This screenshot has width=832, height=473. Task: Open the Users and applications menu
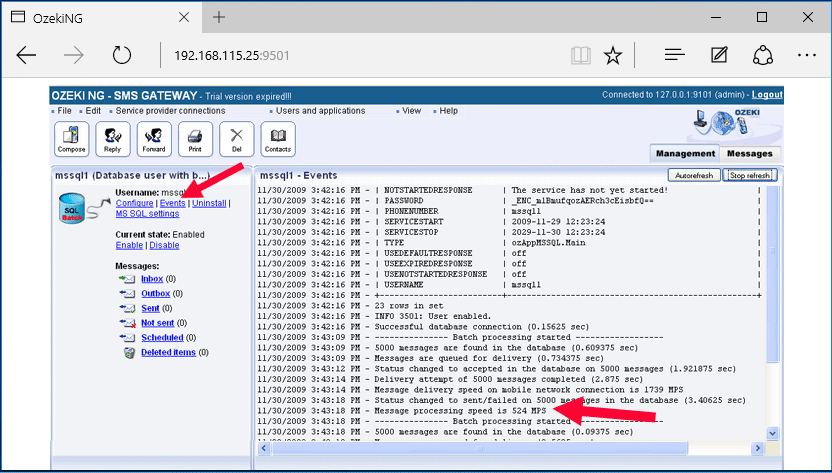320,111
